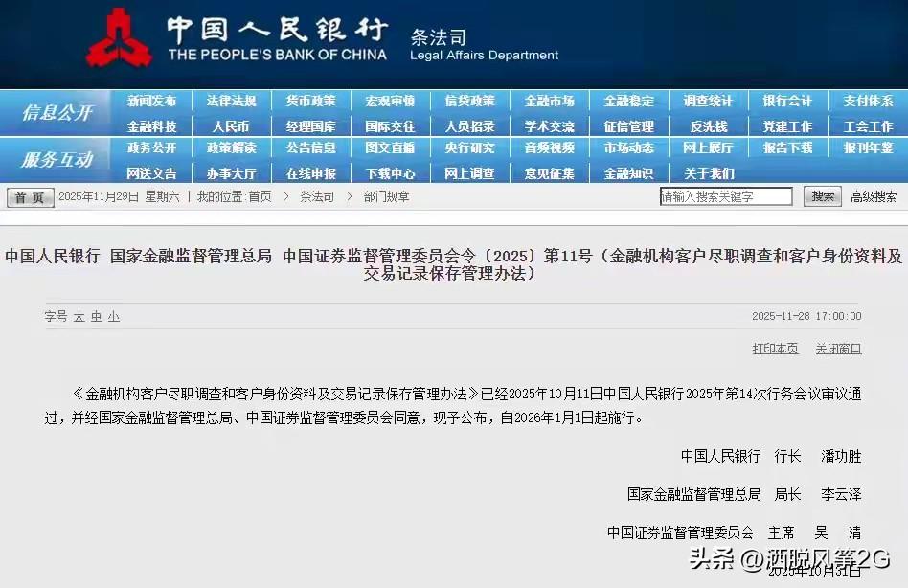
Task: Click 条法司 breadcrumb link
Action: pyautogui.click(x=317, y=196)
